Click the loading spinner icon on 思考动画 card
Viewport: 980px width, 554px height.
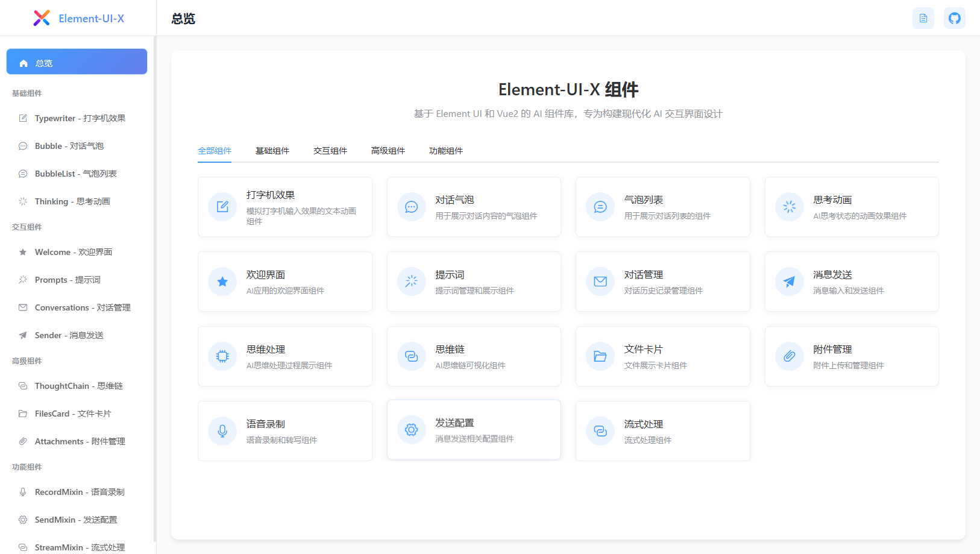click(790, 207)
